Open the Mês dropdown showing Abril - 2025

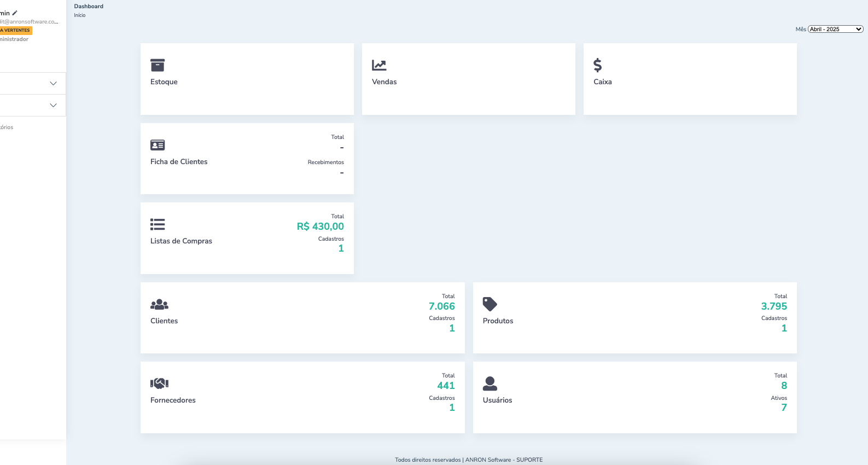point(835,29)
